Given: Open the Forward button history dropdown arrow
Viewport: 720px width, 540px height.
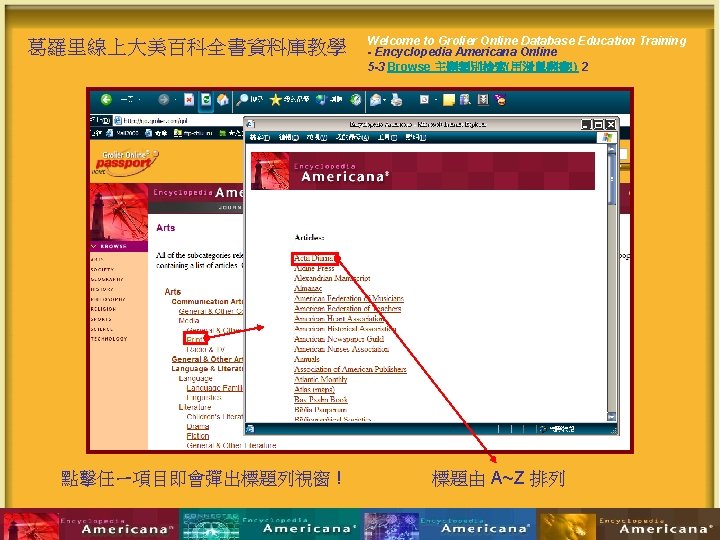Looking at the screenshot, I should 175,100.
